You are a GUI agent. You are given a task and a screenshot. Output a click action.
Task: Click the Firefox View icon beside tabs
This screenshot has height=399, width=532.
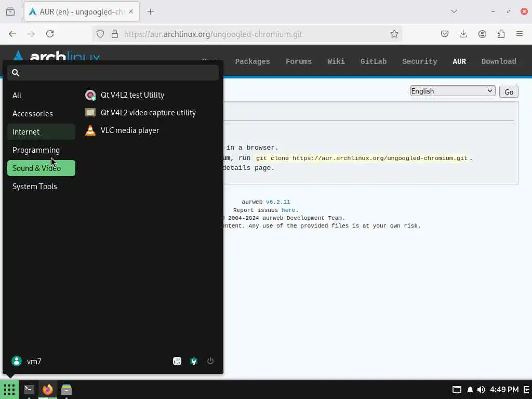[10, 11]
